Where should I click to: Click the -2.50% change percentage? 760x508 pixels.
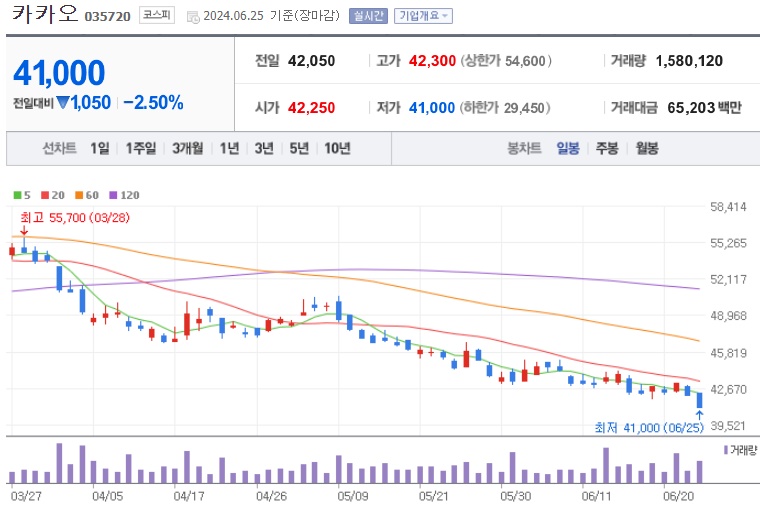(x=153, y=103)
